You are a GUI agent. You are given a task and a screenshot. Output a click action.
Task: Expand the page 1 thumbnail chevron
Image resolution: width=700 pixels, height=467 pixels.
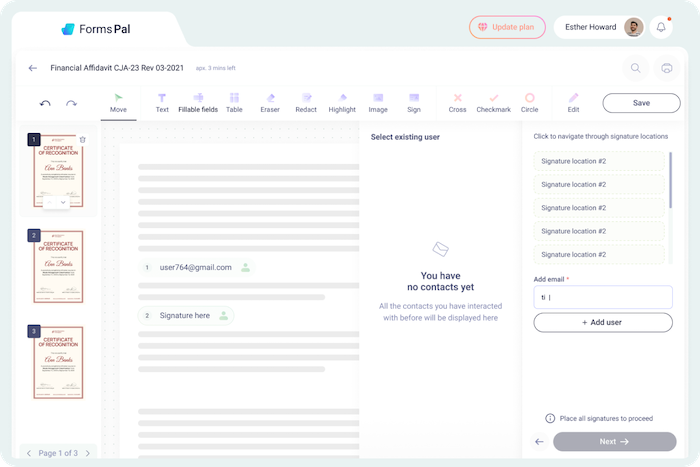(63, 202)
